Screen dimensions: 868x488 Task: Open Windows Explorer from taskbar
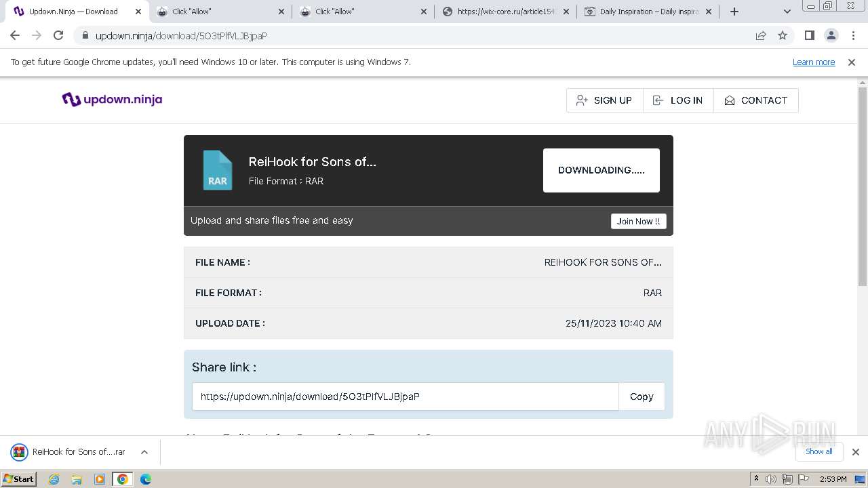point(77,479)
